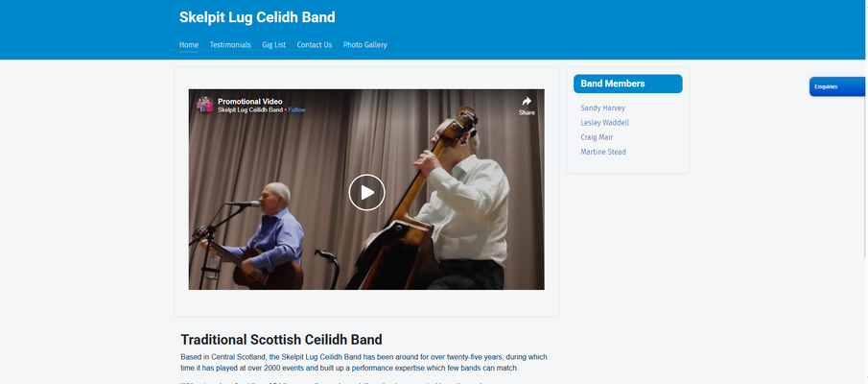
Task: Visit Craig Mair's member link
Action: click(x=597, y=137)
